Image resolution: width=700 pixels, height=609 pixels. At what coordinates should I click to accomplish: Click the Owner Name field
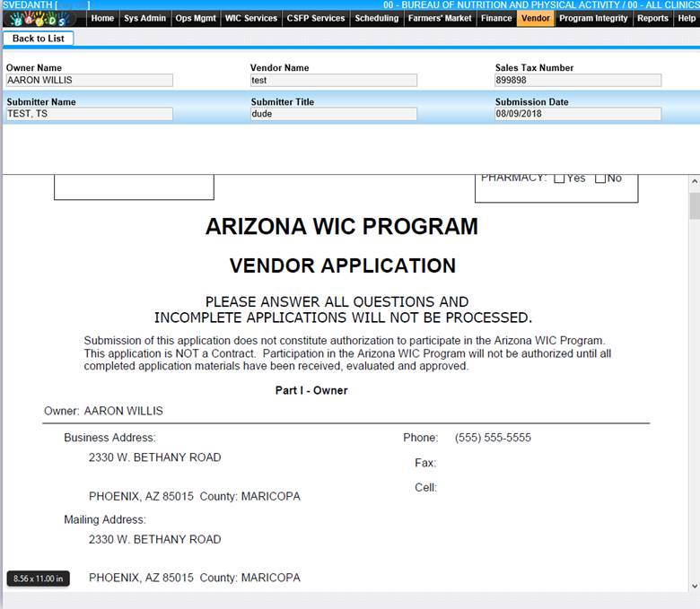click(89, 81)
